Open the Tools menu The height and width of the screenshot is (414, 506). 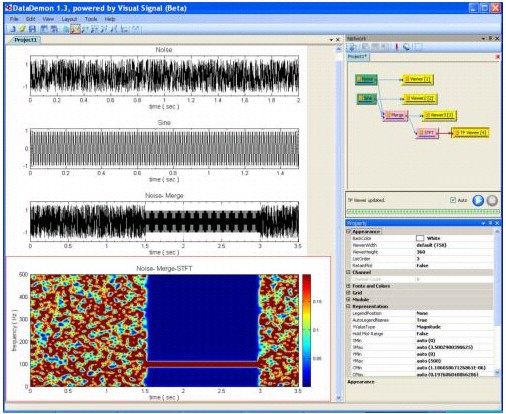91,19
